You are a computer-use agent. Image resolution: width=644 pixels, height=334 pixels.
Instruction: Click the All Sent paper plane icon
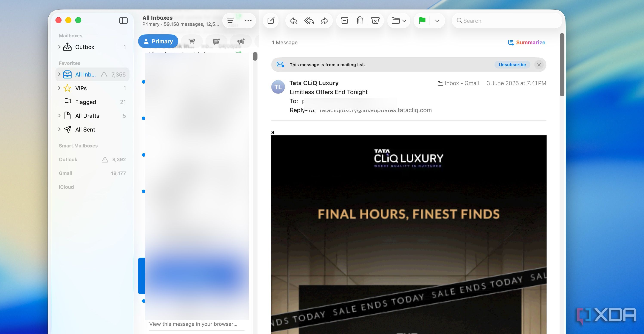(x=68, y=129)
